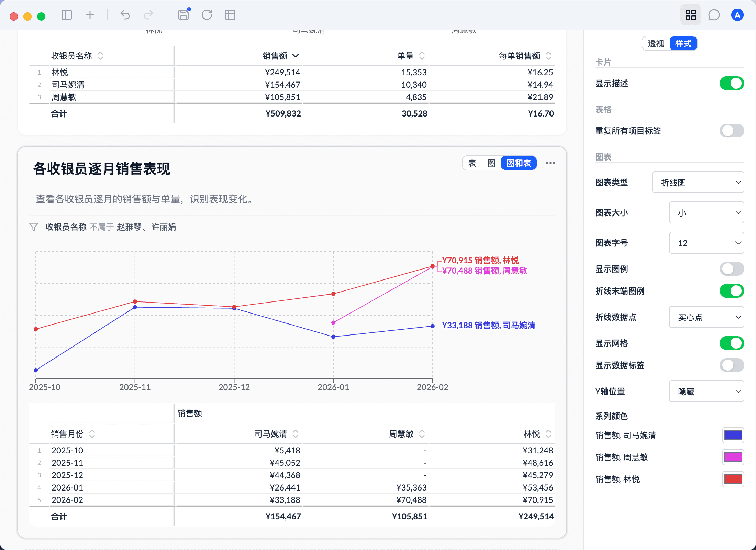
Task: Disable 折线末端图例 switch
Action: (732, 291)
